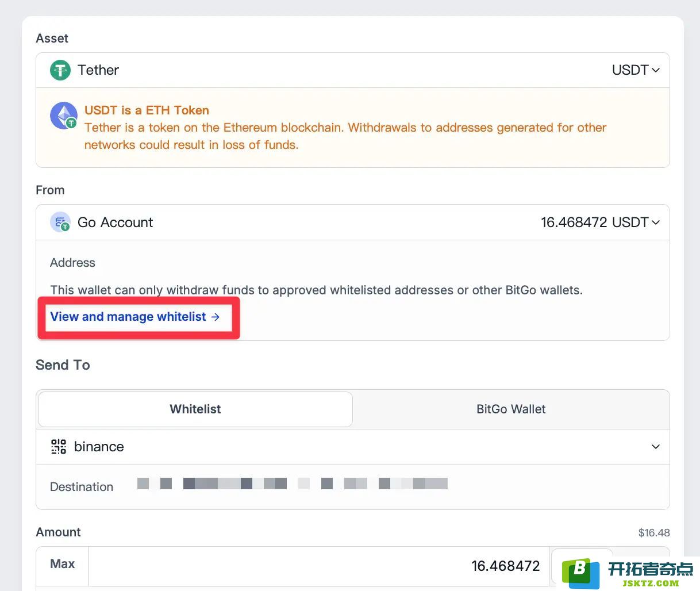Screen dimensions: 700x591
Task: Click the $16.48 value text
Action: (654, 533)
